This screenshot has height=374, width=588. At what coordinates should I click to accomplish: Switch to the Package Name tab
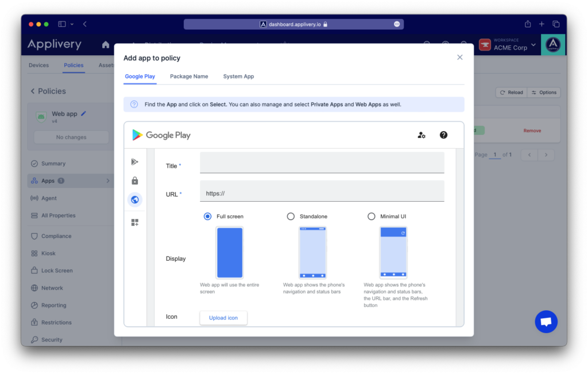coord(189,76)
